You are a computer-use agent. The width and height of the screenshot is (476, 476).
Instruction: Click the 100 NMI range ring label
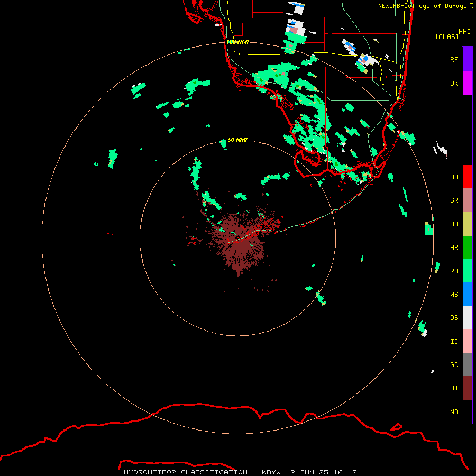(x=237, y=42)
